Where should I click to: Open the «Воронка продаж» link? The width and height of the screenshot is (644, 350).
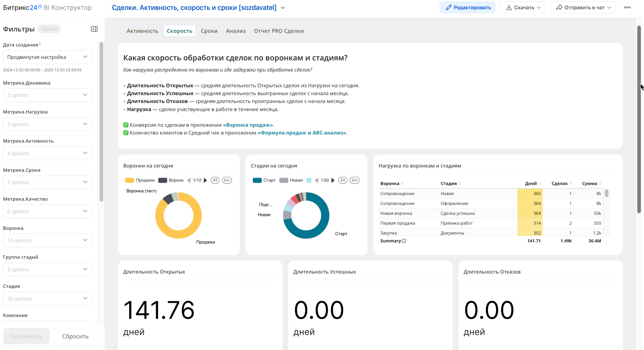248,125
